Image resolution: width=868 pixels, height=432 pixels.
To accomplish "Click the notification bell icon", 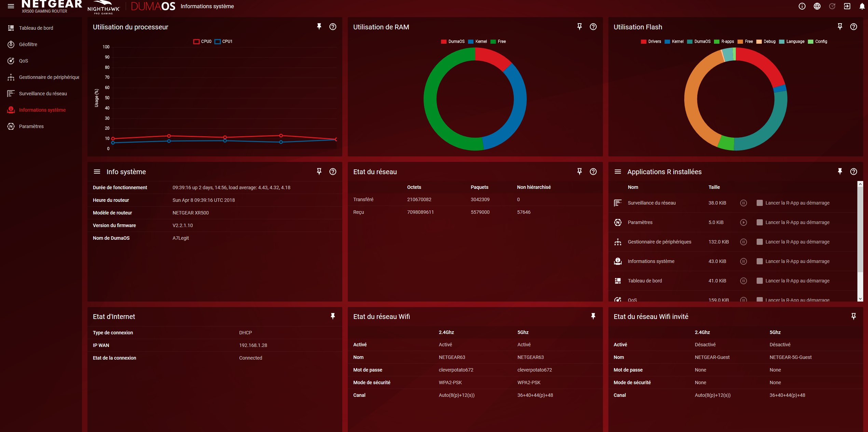I will [x=862, y=6].
